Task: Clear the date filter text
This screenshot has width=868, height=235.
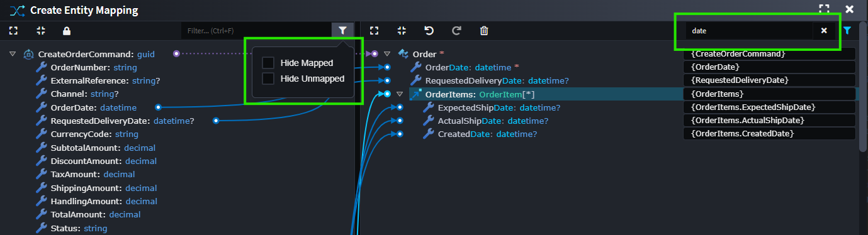Action: coord(824,30)
